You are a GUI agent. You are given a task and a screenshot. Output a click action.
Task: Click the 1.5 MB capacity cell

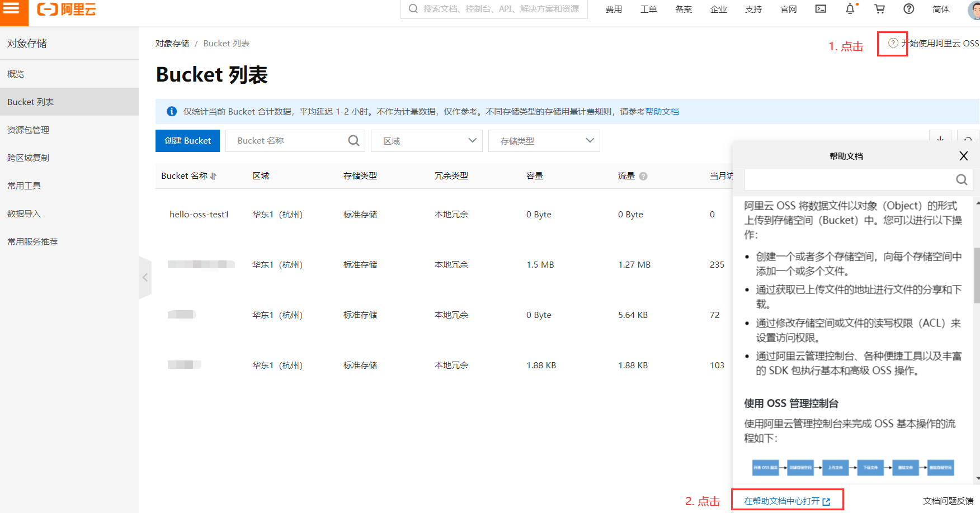click(540, 264)
